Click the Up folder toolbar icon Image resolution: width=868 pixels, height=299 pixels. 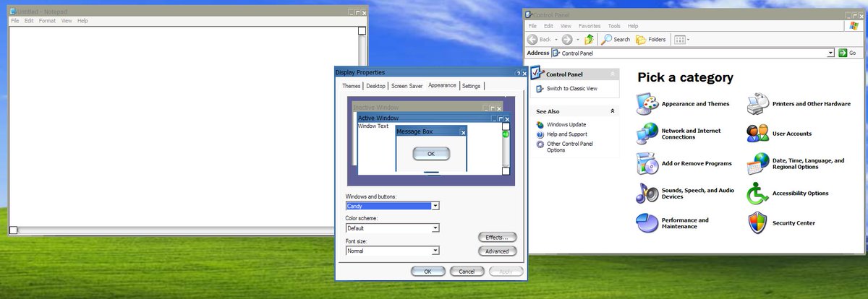point(590,39)
